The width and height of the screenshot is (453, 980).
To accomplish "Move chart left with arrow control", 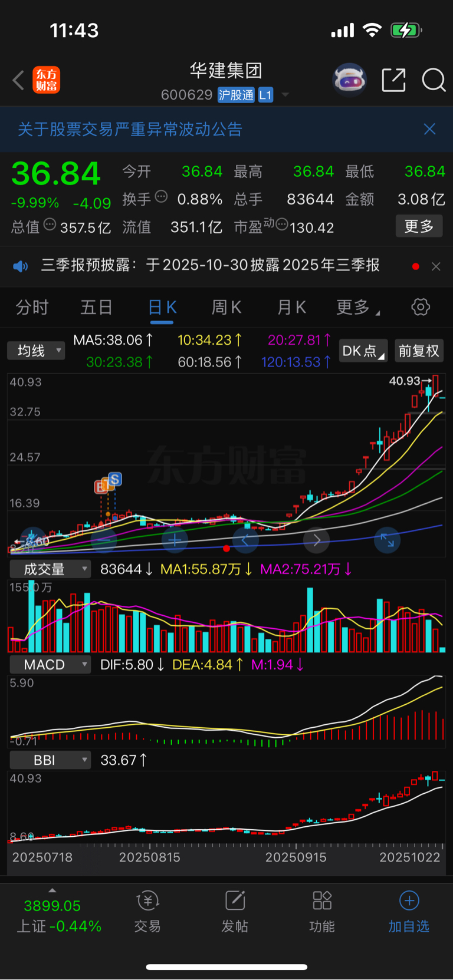I will pyautogui.click(x=245, y=540).
